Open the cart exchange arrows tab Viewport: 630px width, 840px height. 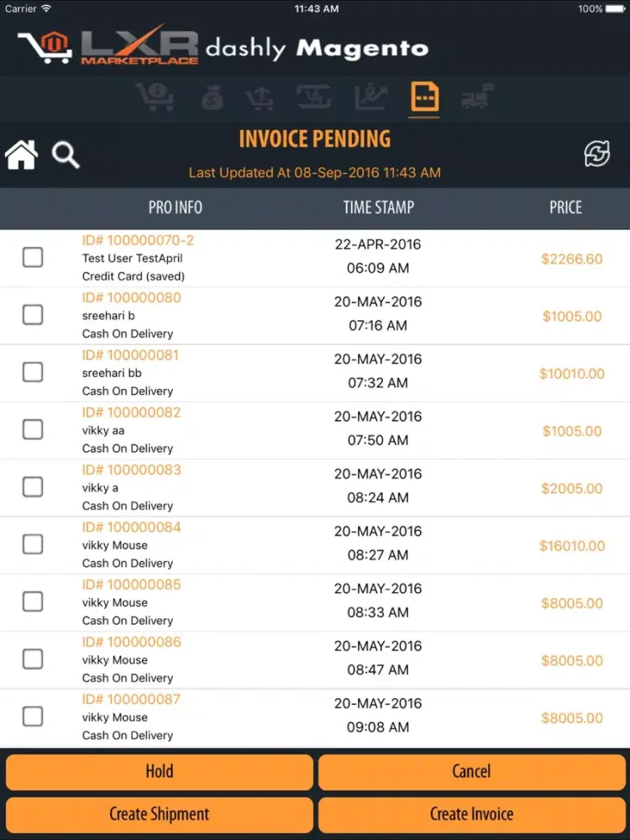pyautogui.click(x=313, y=98)
